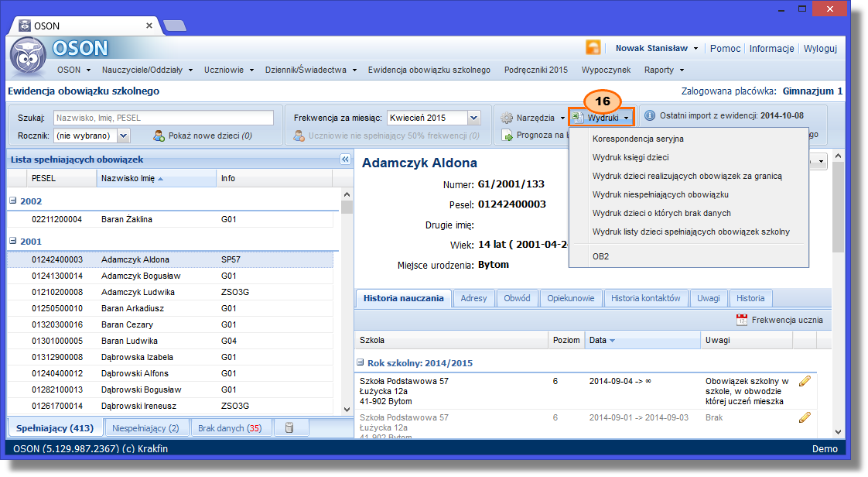Viewport: 868px width, 477px height.
Task: Click the Szukaj search input field
Action: (163, 118)
